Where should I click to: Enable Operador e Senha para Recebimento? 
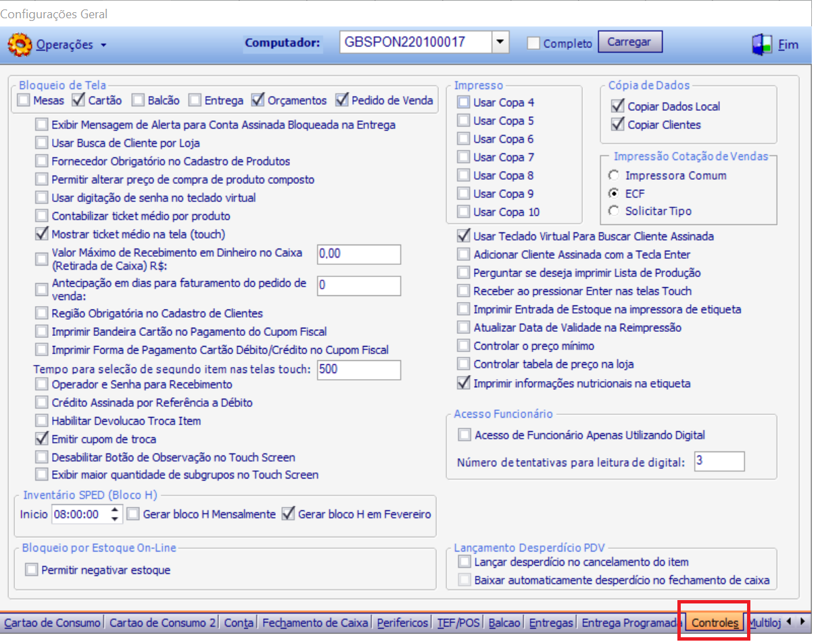[x=43, y=385]
